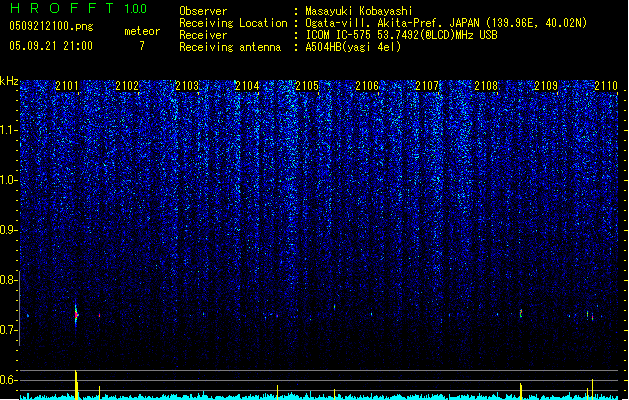
Task: Select the filename 0509212100.png
Action: (51, 26)
